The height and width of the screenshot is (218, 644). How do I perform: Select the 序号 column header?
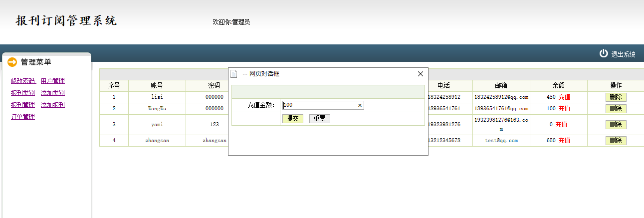pos(114,85)
